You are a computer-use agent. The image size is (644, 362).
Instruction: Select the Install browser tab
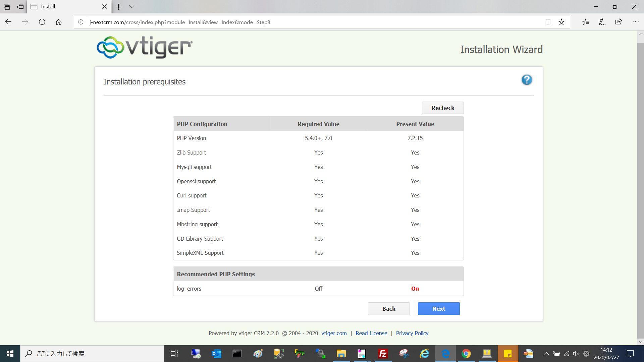click(69, 7)
